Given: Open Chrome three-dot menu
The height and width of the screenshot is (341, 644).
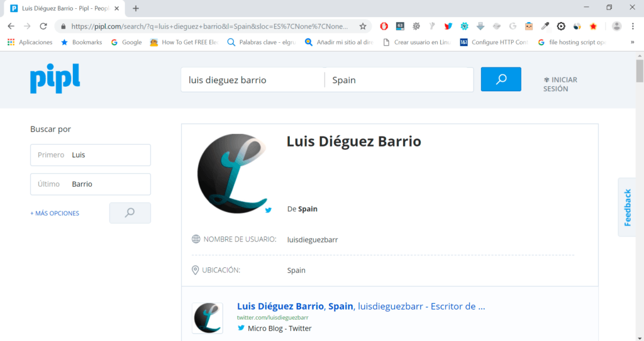Looking at the screenshot, I should [633, 26].
